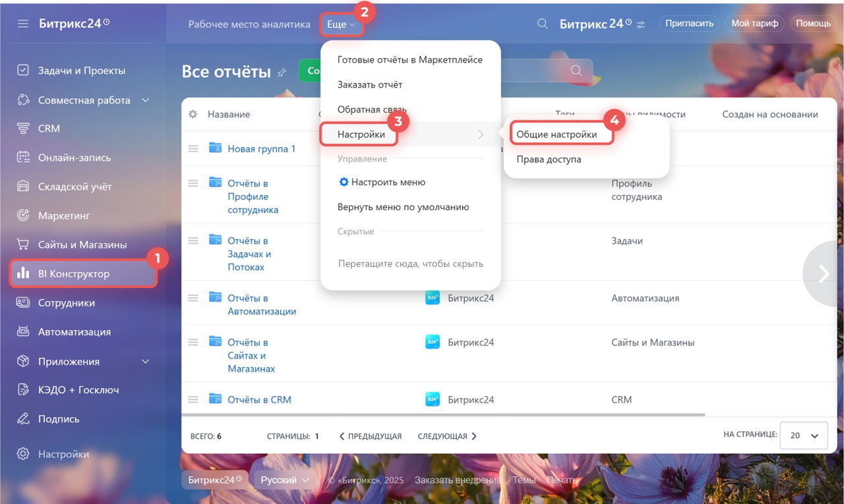Image resolution: width=844 pixels, height=504 pixels.
Task: Click the gear icon beside Настроить меню
Action: click(344, 182)
